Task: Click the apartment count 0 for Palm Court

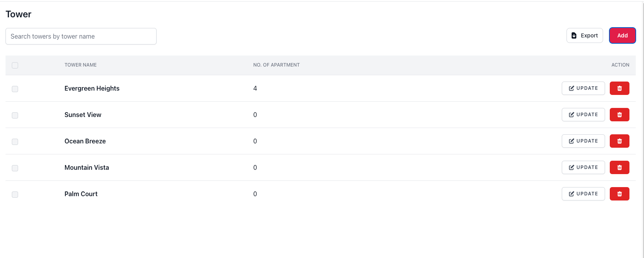Action: 255,194
